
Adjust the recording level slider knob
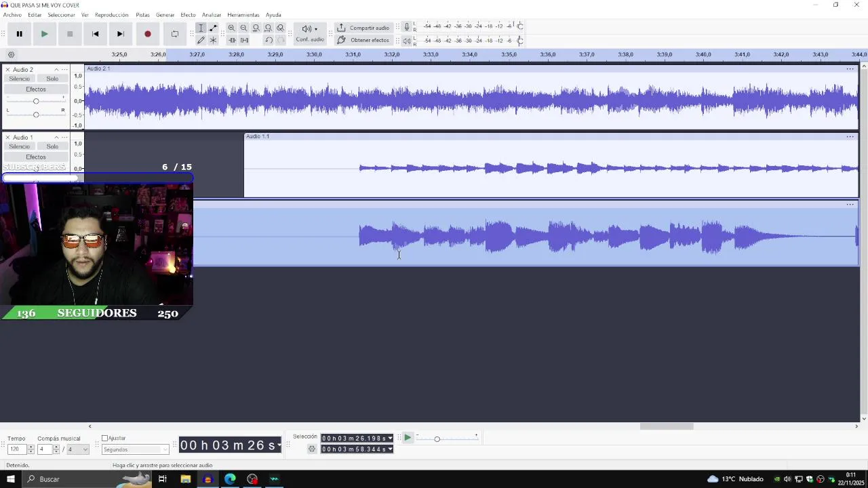click(519, 26)
